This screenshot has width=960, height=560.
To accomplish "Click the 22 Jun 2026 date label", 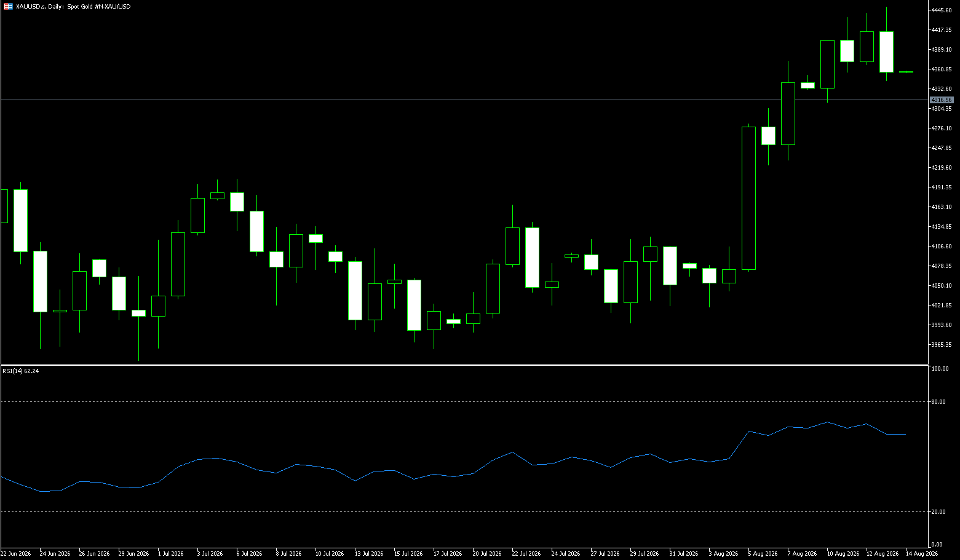I will click(16, 554).
